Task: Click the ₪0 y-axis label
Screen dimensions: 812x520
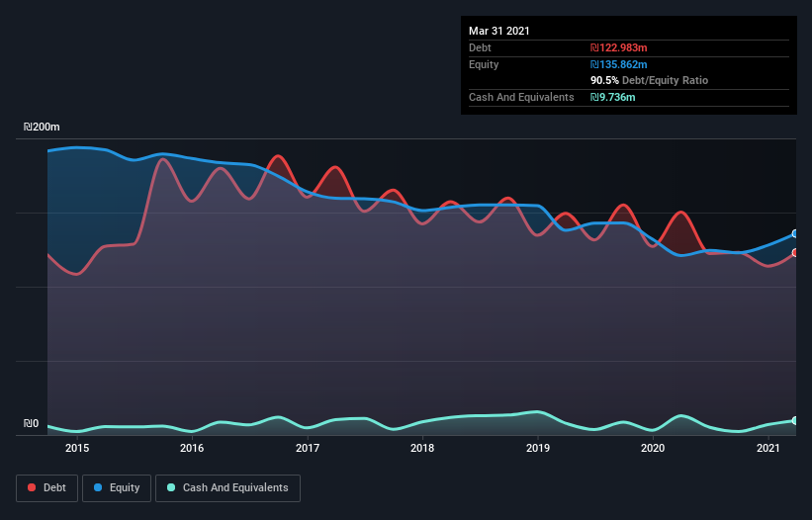Action: tap(31, 424)
